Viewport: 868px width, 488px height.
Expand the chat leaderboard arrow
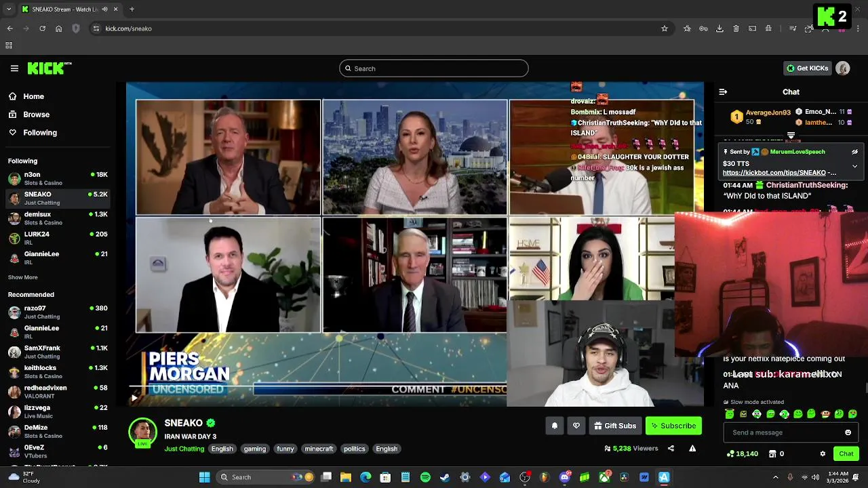point(791,136)
